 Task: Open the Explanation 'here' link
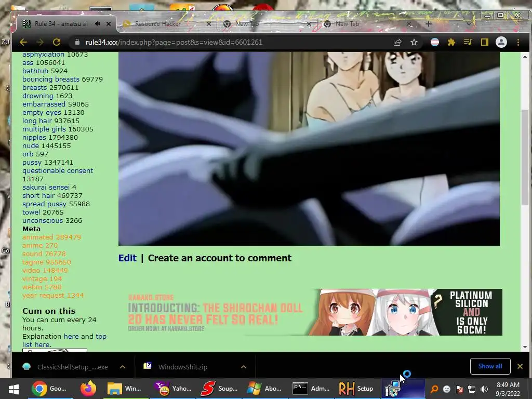pos(71,336)
